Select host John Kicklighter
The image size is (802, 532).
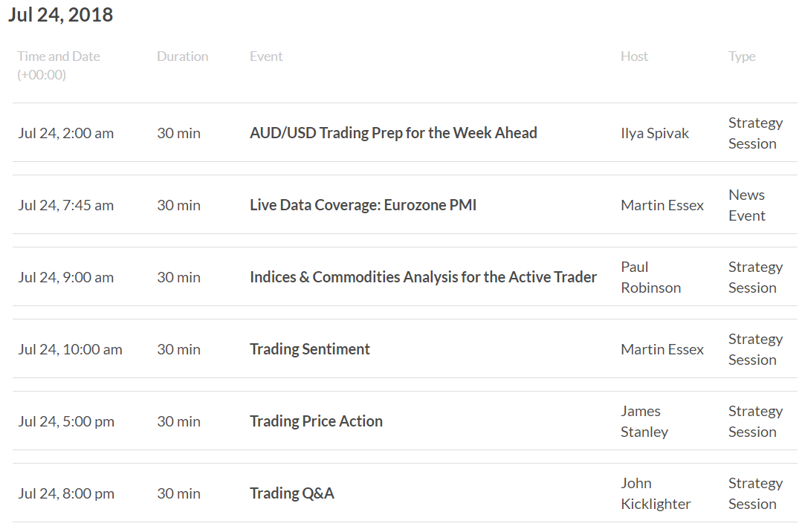click(656, 493)
